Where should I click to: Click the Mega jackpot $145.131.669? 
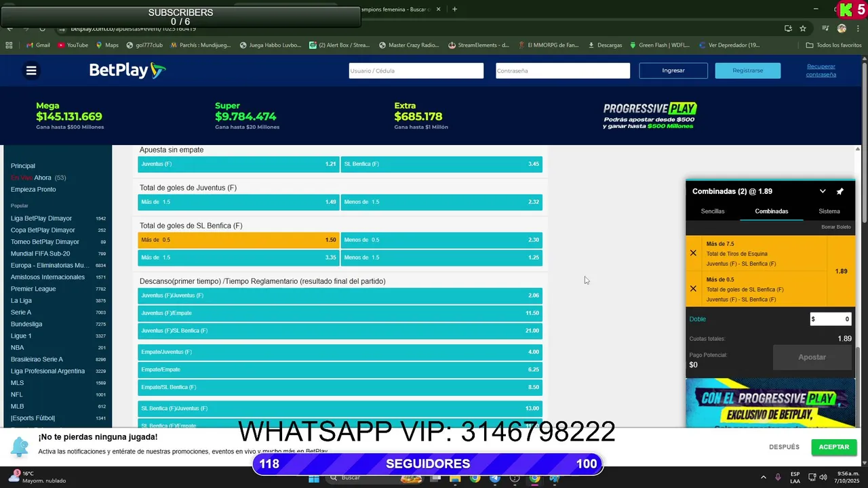tap(69, 117)
